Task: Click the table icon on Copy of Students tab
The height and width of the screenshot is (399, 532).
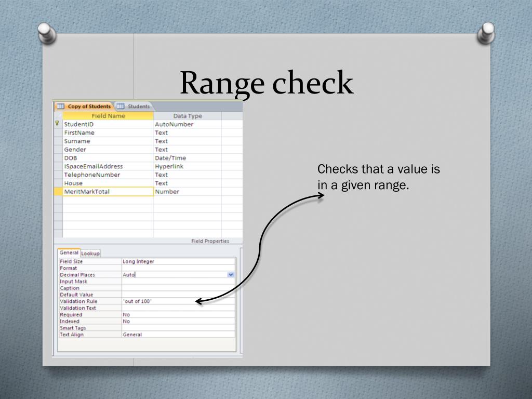Action: 61,106
